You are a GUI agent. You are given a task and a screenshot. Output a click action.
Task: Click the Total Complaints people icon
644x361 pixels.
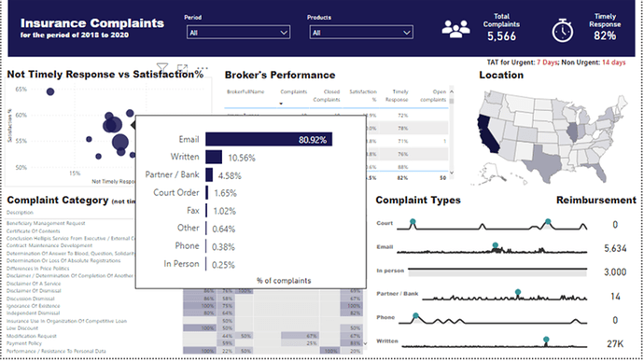click(455, 29)
